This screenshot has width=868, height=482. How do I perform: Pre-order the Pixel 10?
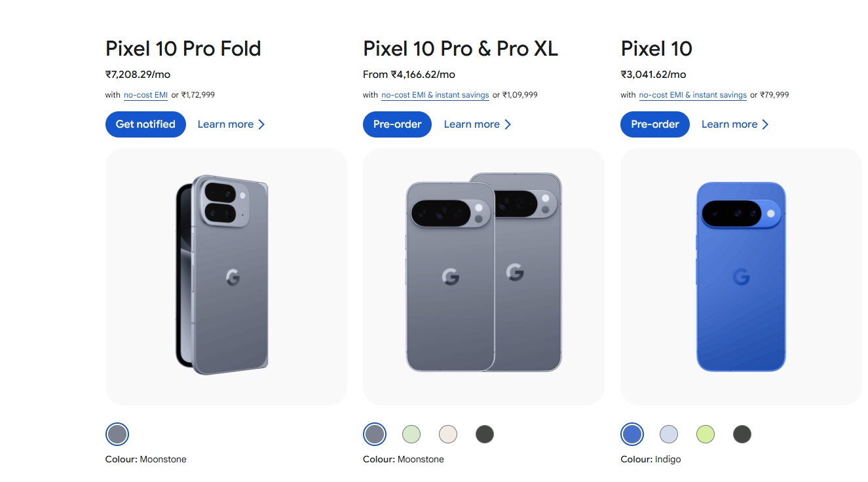coord(654,124)
